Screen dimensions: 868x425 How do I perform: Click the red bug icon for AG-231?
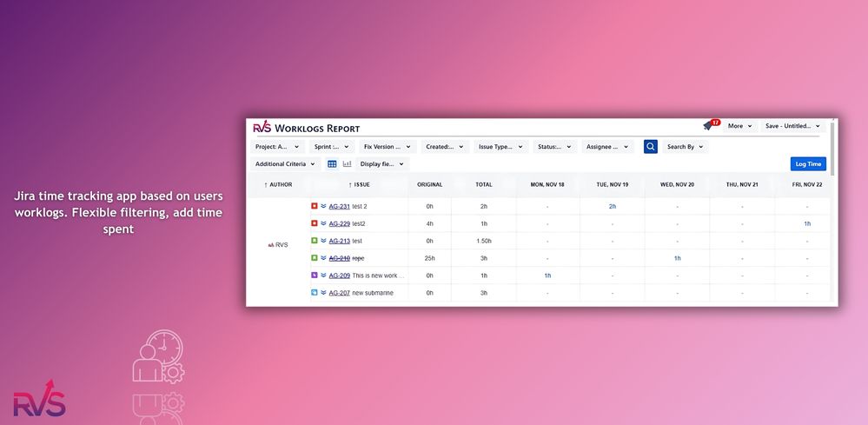(314, 206)
